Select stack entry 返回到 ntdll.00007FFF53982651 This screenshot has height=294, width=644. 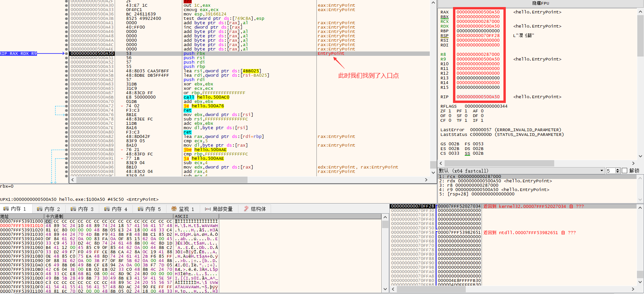529,233
